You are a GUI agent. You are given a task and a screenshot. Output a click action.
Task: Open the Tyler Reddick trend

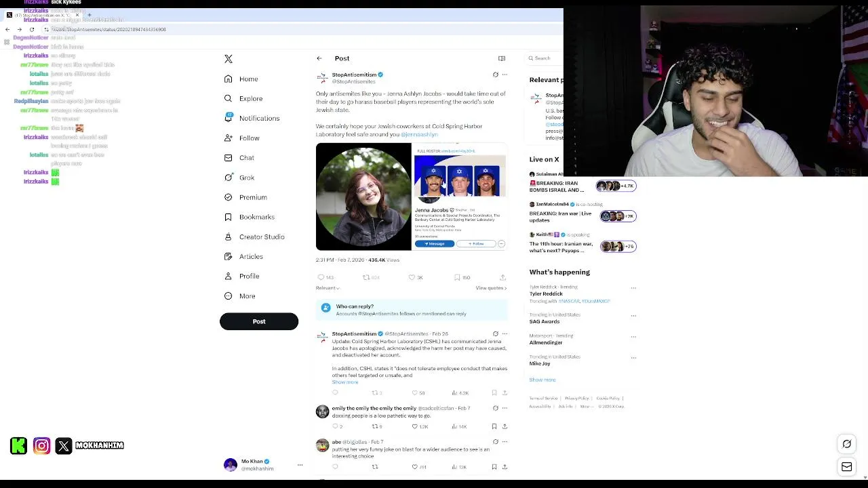coord(546,294)
